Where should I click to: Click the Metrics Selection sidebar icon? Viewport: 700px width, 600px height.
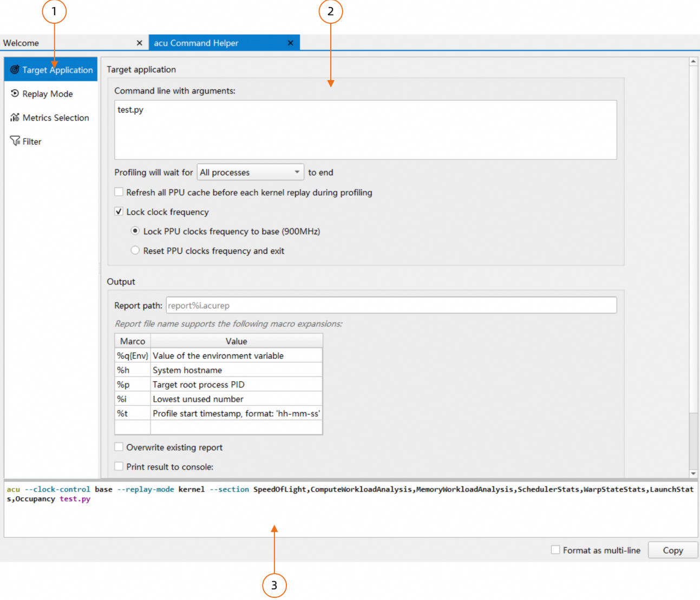(15, 117)
